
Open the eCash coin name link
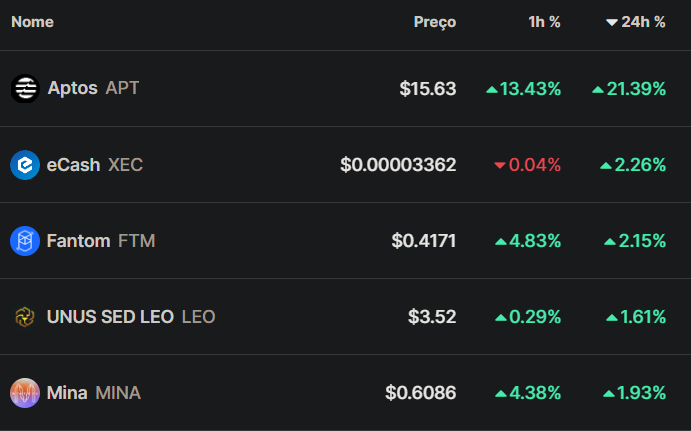(74, 165)
